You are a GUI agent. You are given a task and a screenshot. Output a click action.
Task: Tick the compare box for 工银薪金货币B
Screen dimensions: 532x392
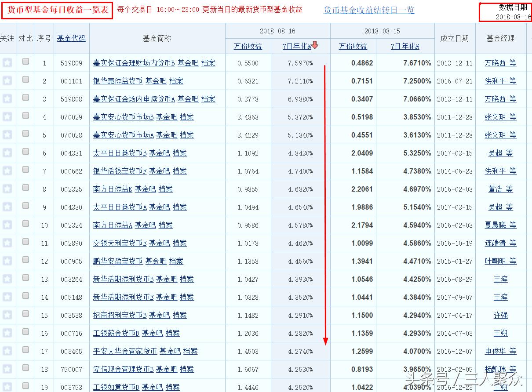tap(26, 333)
